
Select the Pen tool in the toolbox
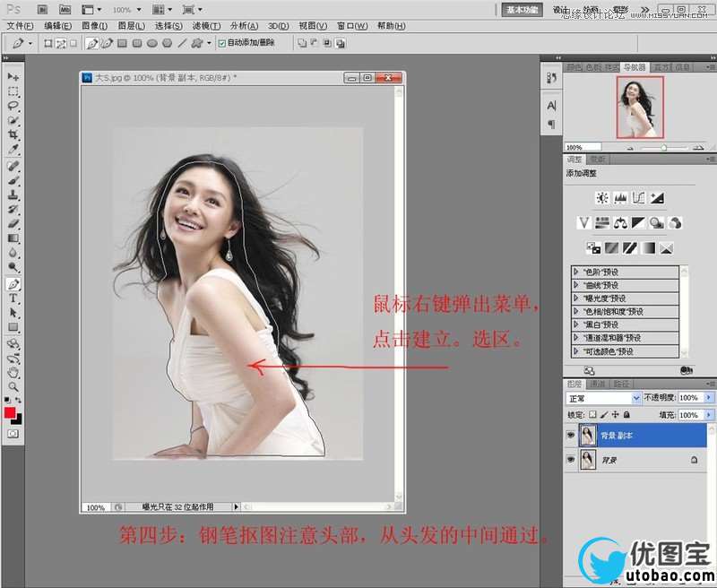pos(13,284)
